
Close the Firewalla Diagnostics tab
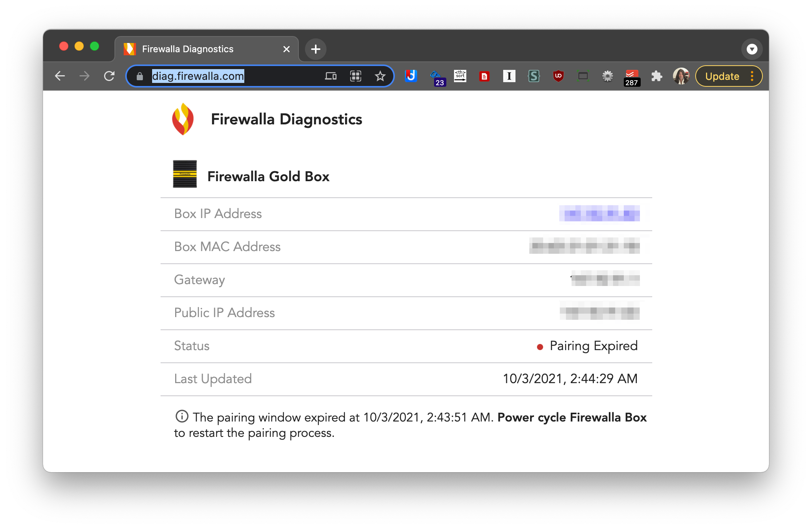[x=286, y=49]
